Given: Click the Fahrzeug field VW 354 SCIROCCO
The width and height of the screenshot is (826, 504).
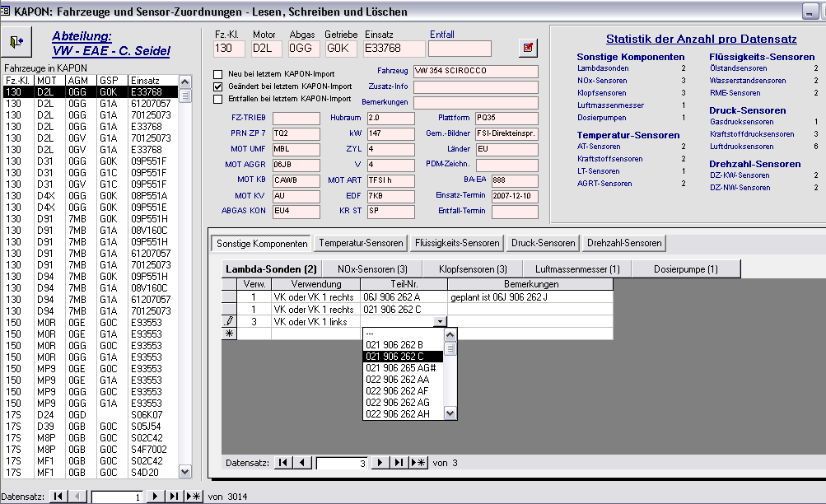Looking at the screenshot, I should [476, 71].
